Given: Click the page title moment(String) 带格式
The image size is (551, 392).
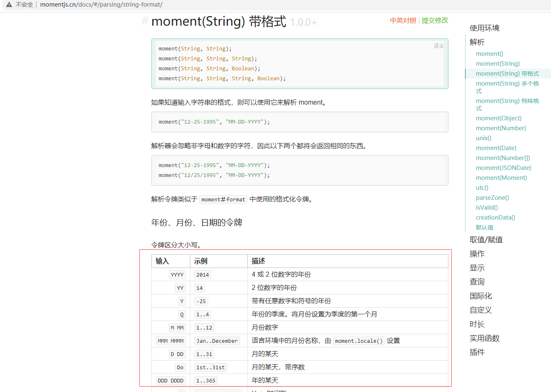Looking at the screenshot, I should pos(219,21).
